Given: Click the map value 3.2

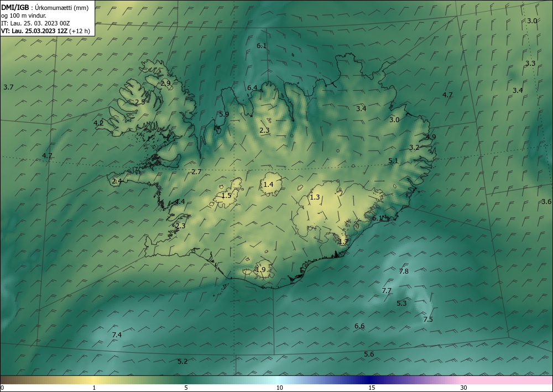Looking at the screenshot, I should [x=414, y=148].
